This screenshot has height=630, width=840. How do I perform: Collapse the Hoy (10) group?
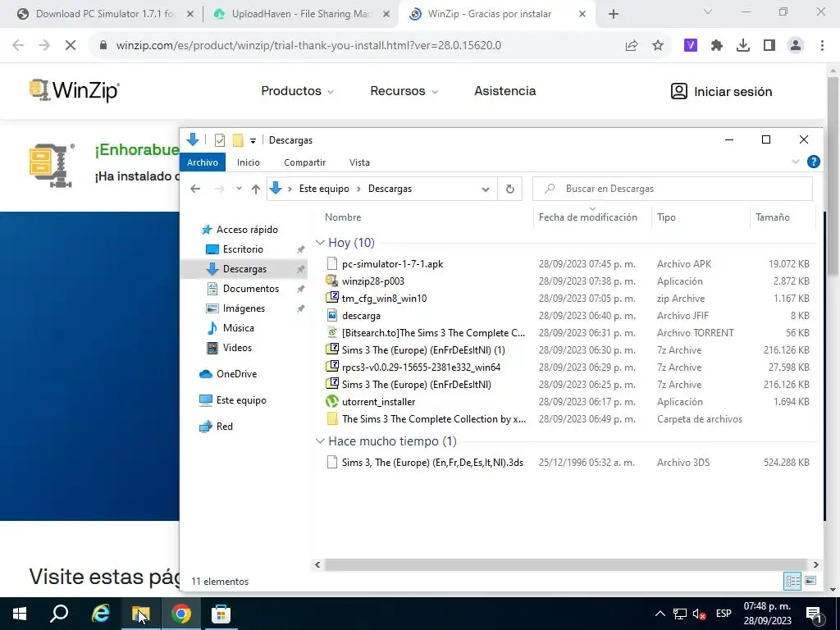tap(320, 243)
